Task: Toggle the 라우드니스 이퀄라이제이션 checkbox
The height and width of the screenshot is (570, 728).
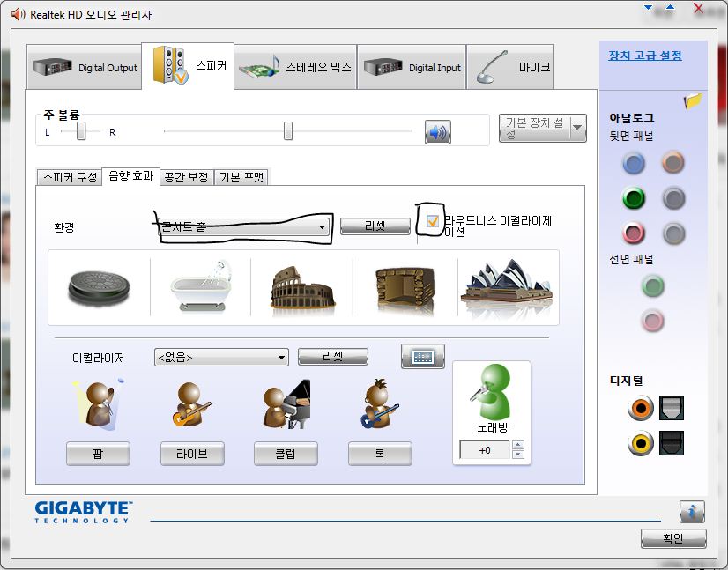Action: [x=432, y=221]
